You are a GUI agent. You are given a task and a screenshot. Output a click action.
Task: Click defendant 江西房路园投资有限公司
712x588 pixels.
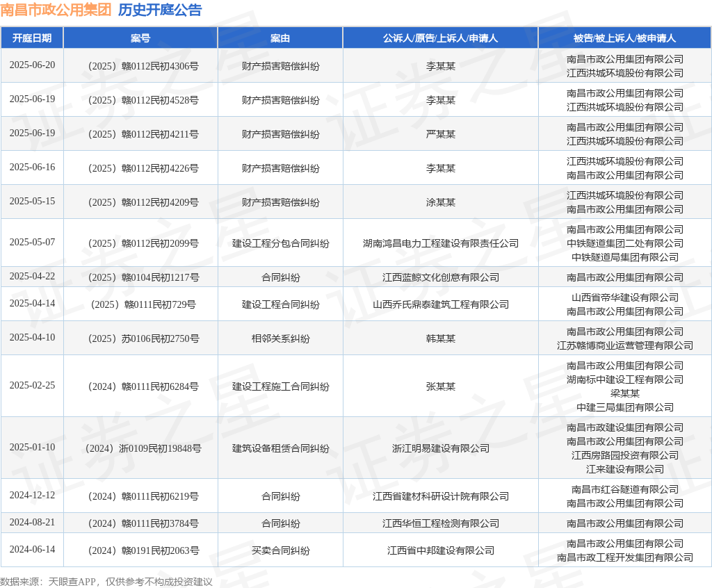click(x=625, y=455)
